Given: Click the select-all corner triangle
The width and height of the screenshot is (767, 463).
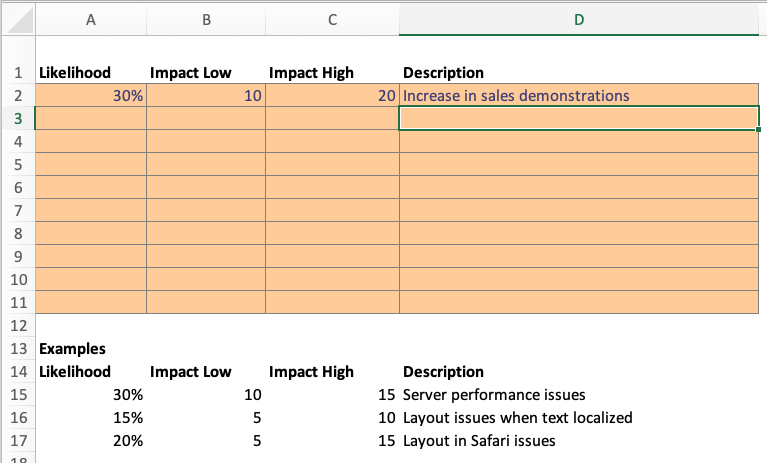Looking at the screenshot, I should 20,21.
